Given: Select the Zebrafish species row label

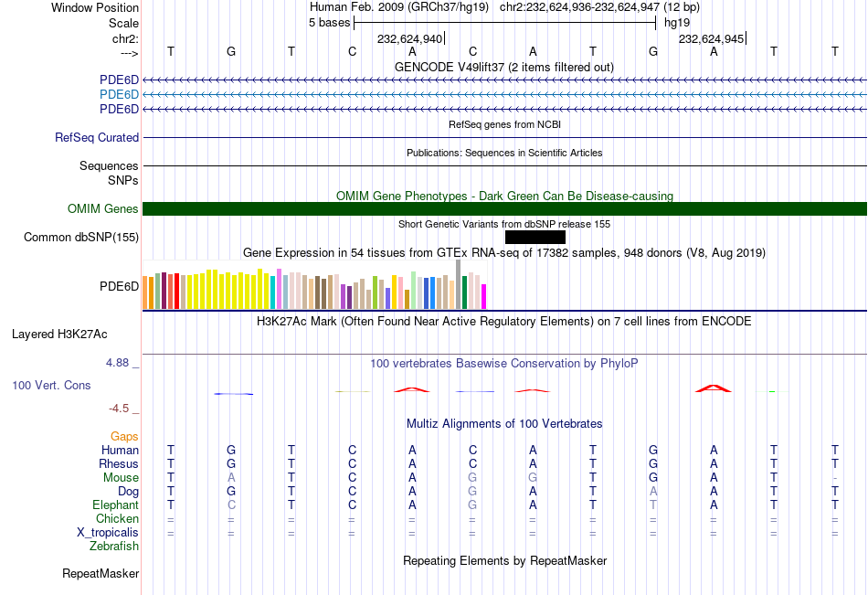Looking at the screenshot, I should coord(114,547).
